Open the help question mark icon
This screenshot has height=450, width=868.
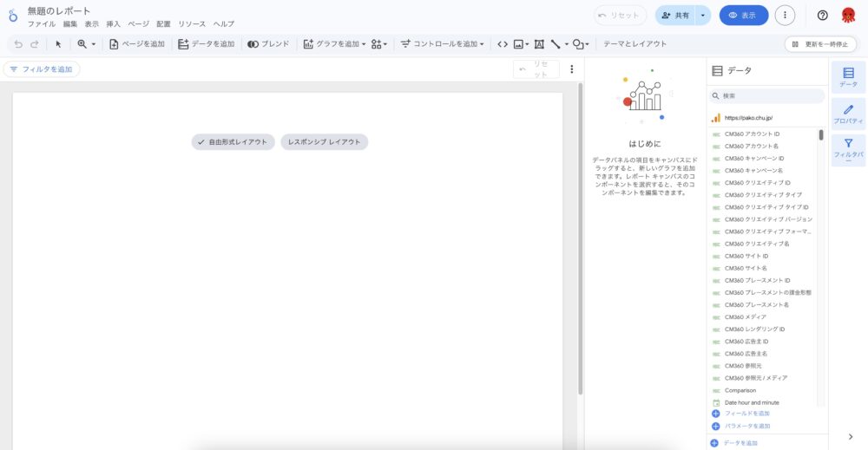point(823,16)
